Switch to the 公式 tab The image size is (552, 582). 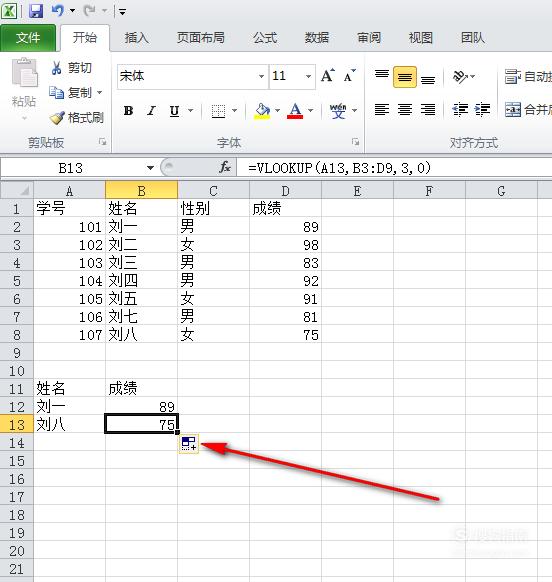click(265, 37)
